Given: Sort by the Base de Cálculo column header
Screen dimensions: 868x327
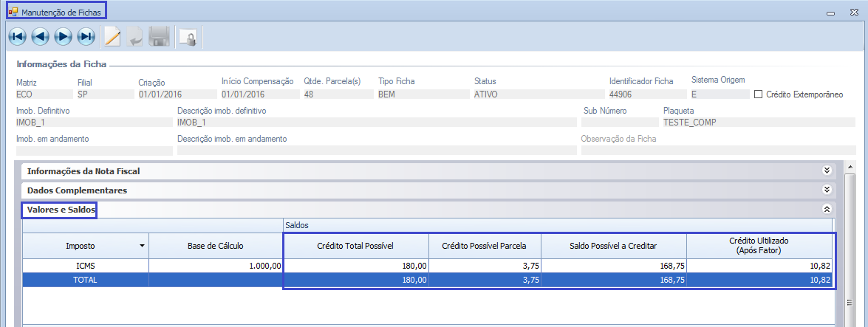Looking at the screenshot, I should pos(216,246).
